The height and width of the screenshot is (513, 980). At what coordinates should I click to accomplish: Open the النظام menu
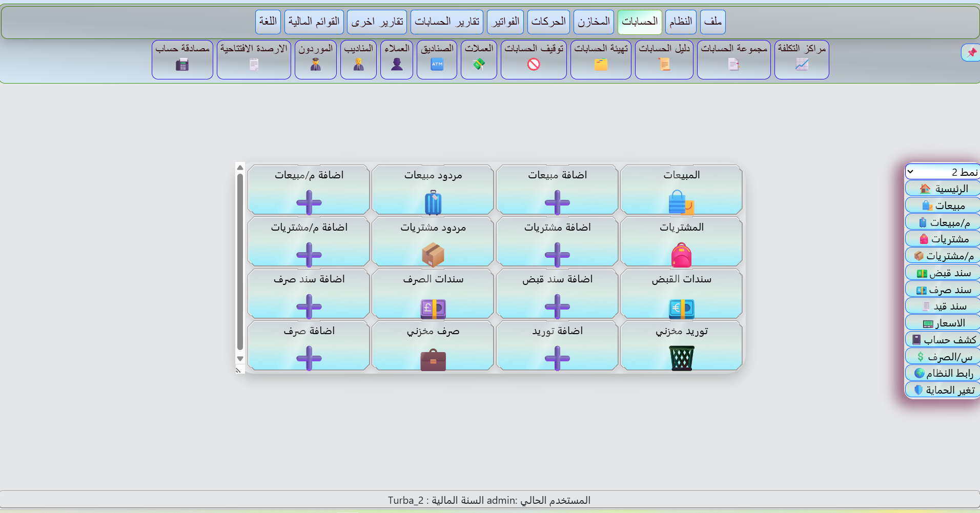pos(681,22)
